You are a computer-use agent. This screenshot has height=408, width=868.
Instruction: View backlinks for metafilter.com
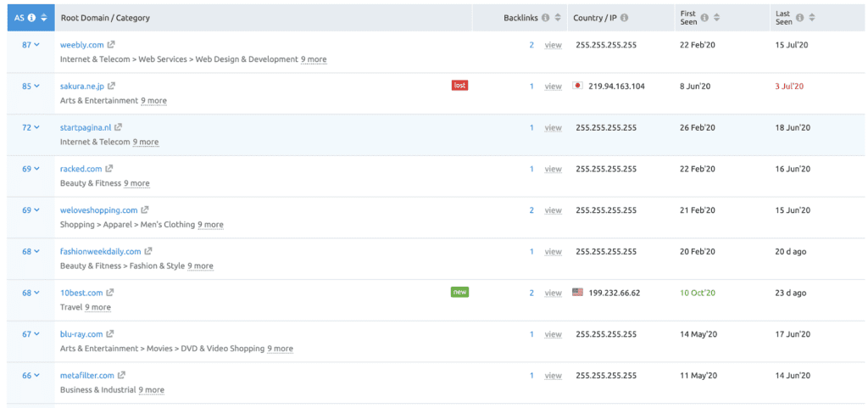pos(553,375)
